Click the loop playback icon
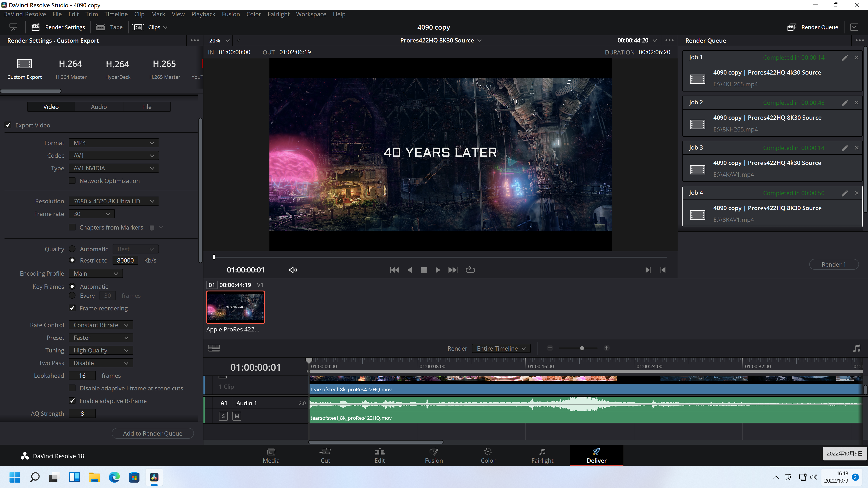 [x=470, y=270]
